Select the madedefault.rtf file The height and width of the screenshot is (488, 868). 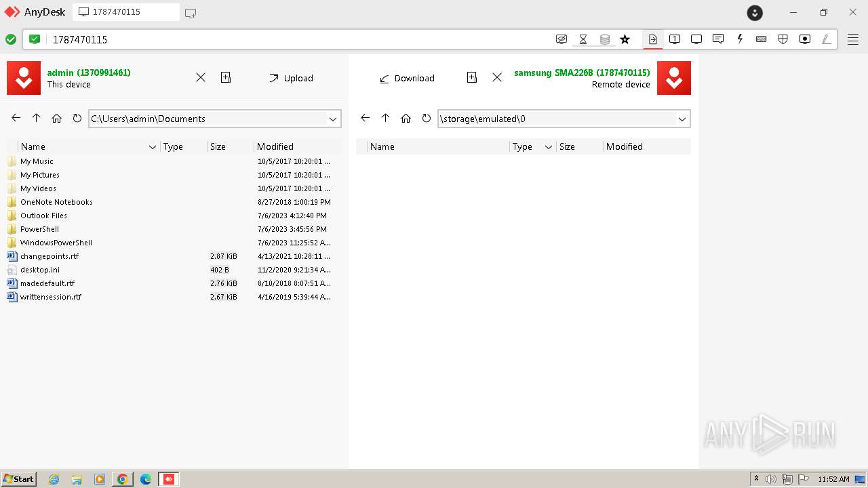tap(174, 283)
